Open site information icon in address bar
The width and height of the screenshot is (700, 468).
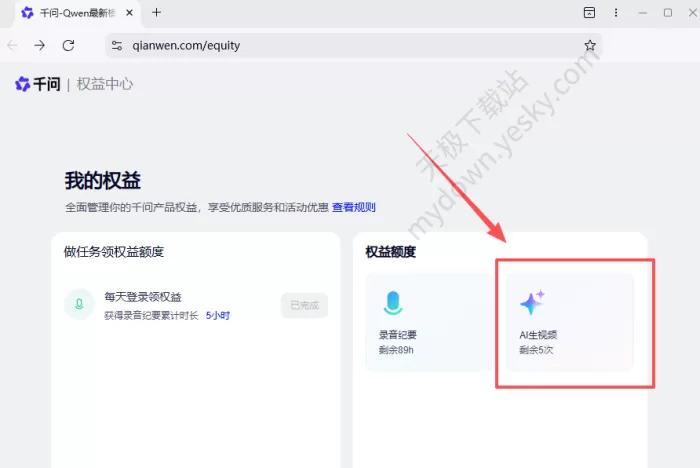click(x=117, y=46)
